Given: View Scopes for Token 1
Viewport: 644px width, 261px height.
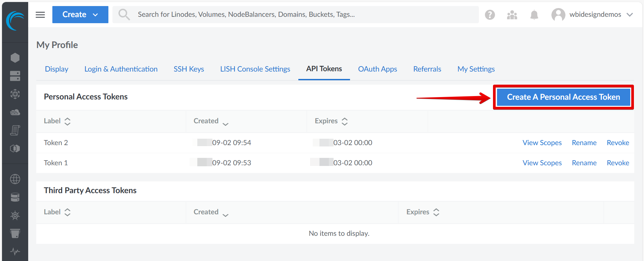Looking at the screenshot, I should 542,163.
